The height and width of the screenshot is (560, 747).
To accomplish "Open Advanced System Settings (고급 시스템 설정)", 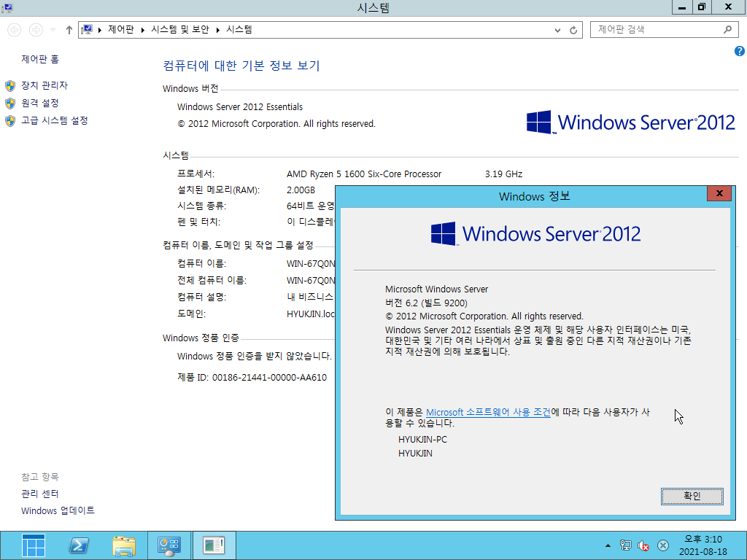I will pyautogui.click(x=54, y=121).
